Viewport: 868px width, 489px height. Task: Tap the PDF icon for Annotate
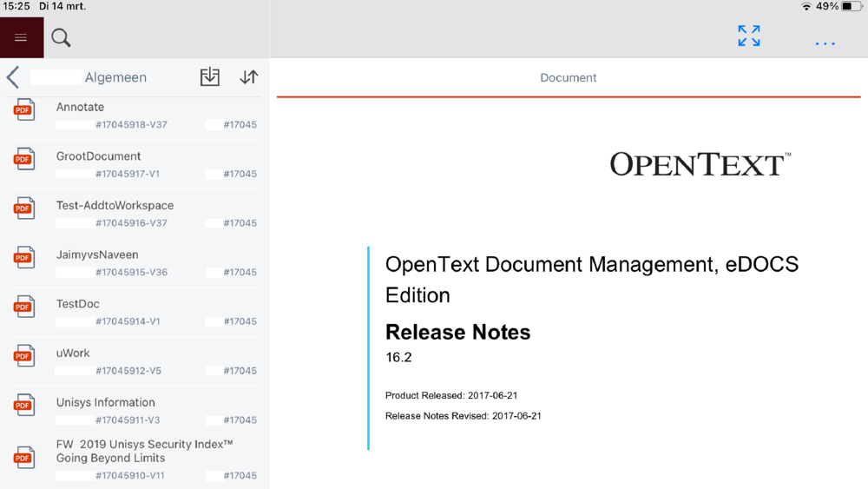point(23,109)
